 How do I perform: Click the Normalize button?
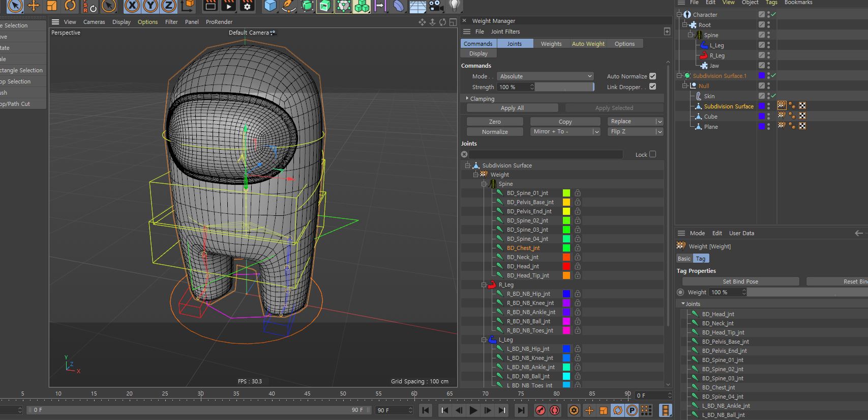click(x=495, y=132)
